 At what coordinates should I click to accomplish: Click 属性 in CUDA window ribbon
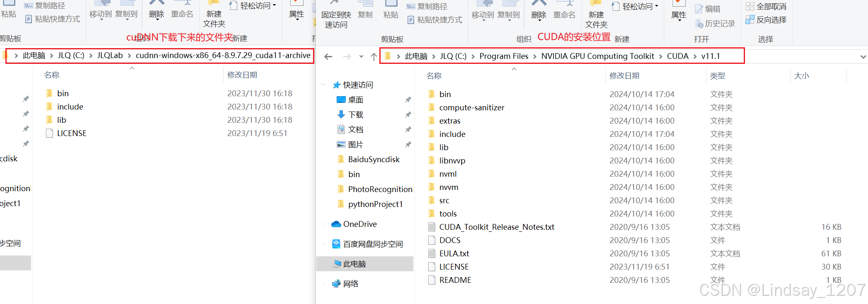point(679,11)
